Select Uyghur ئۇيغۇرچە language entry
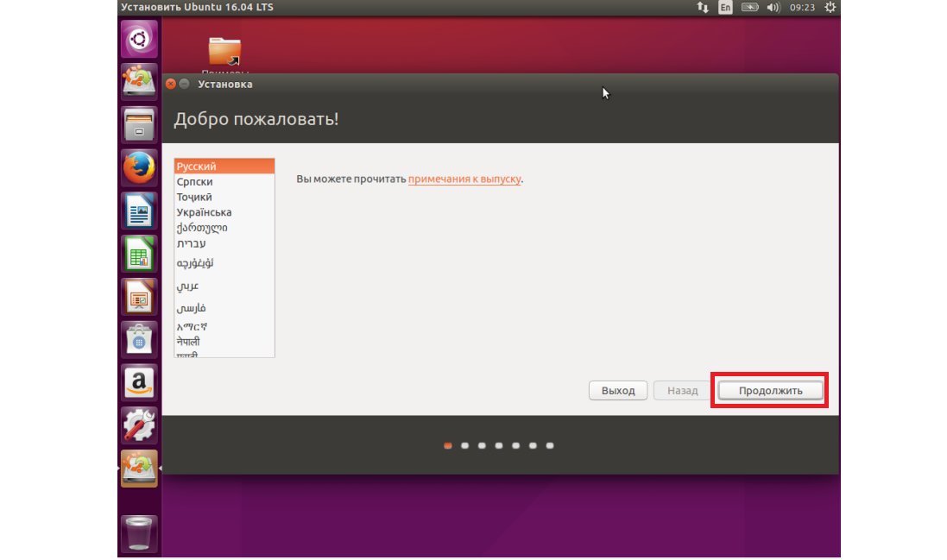The width and height of the screenshot is (947, 560). click(224, 263)
